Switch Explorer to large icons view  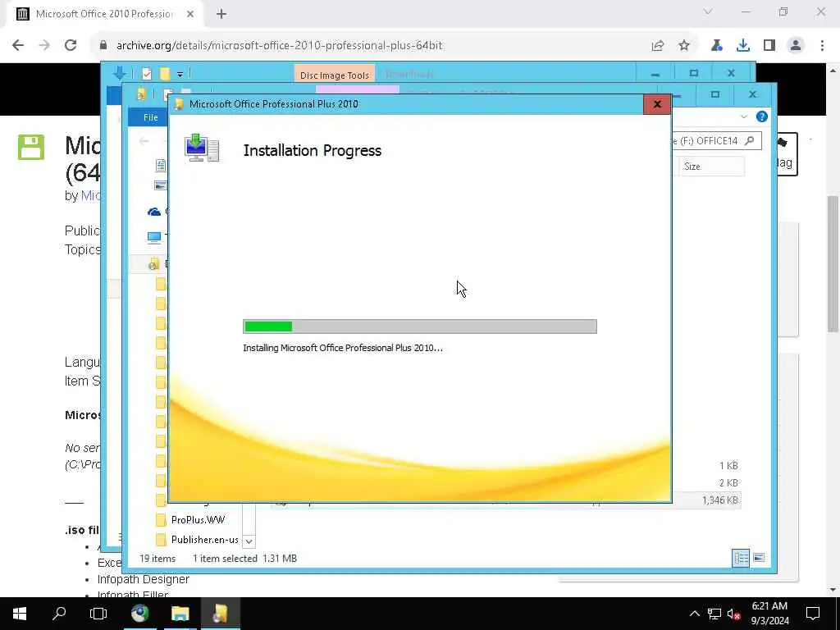tap(759, 558)
